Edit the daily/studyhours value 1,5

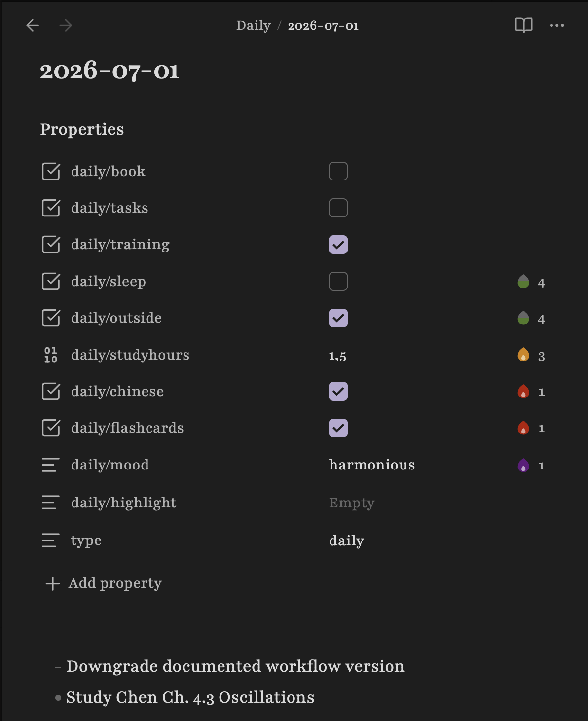tap(337, 356)
